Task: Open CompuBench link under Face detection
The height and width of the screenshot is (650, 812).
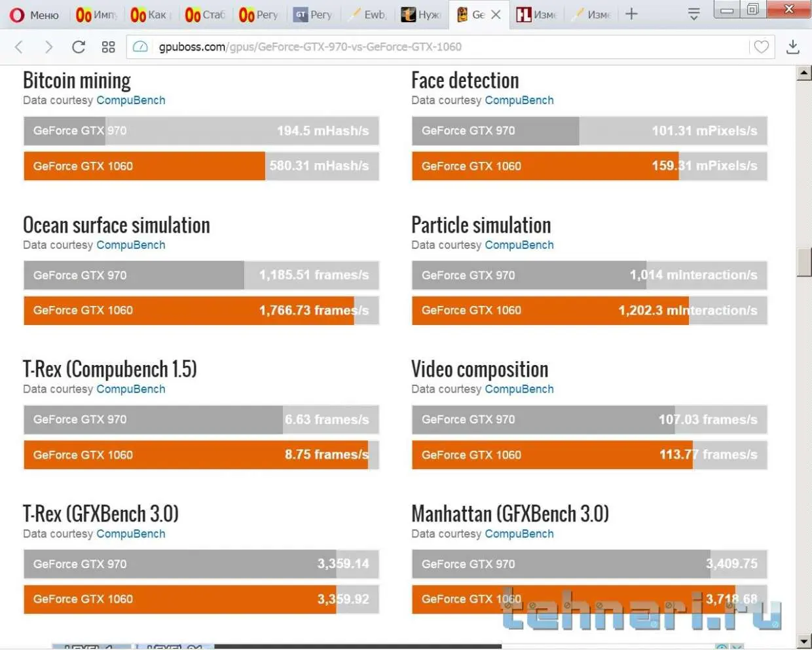Action: tap(519, 100)
